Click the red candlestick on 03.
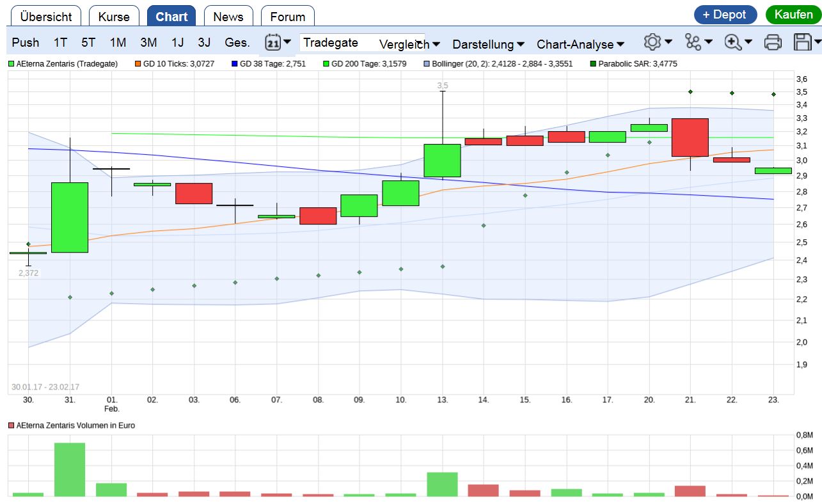 click(194, 194)
